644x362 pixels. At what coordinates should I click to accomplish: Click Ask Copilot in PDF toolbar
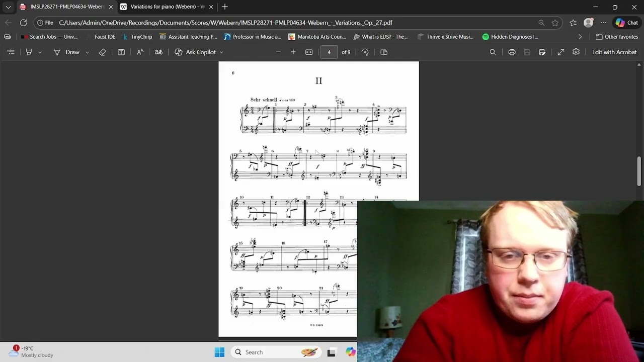coord(195,52)
